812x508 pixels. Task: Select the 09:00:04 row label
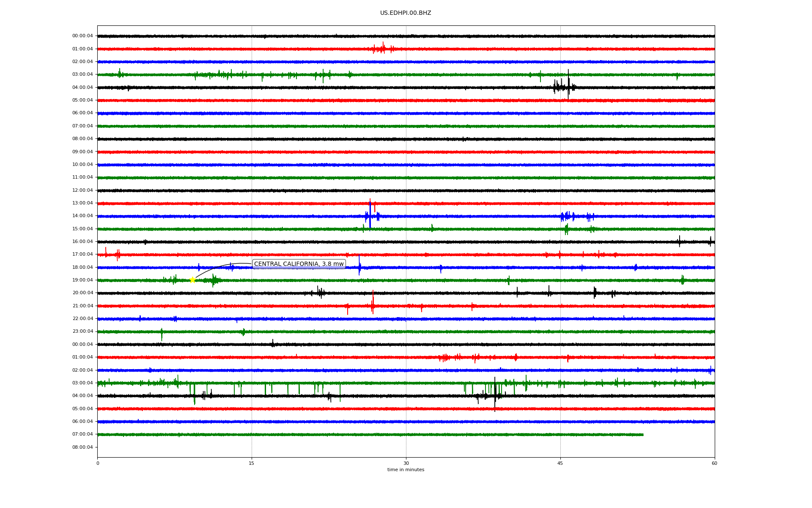click(x=82, y=152)
